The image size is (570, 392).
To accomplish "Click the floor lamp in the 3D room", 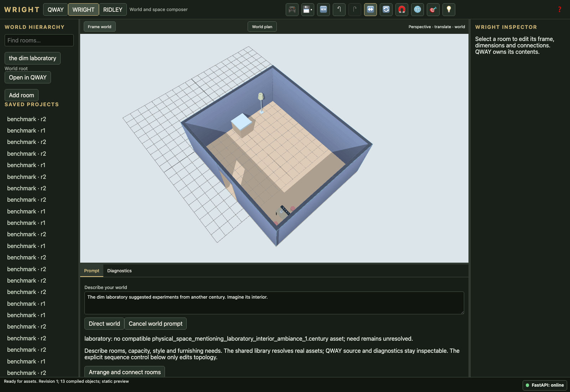I will tap(261, 103).
